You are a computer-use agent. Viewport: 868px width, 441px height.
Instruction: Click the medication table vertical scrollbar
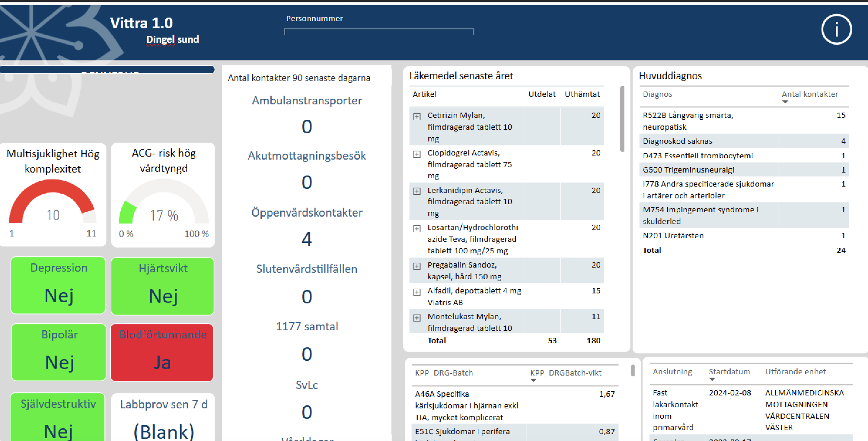point(622,119)
